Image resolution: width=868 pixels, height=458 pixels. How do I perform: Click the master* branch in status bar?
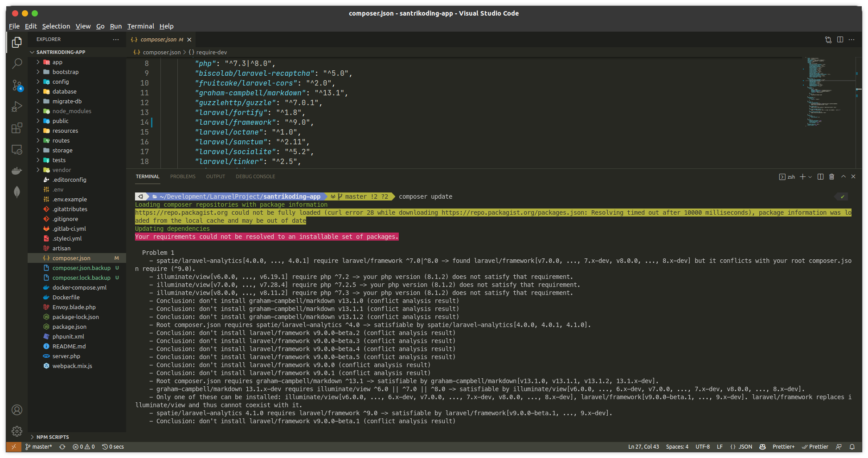[x=39, y=447]
